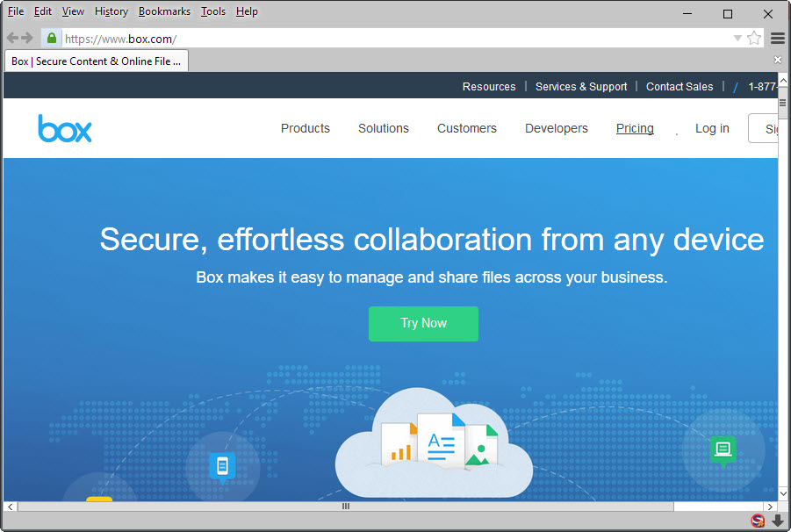The height and width of the screenshot is (532, 791).
Task: Click the 1-877 phone number
Action: pos(762,86)
